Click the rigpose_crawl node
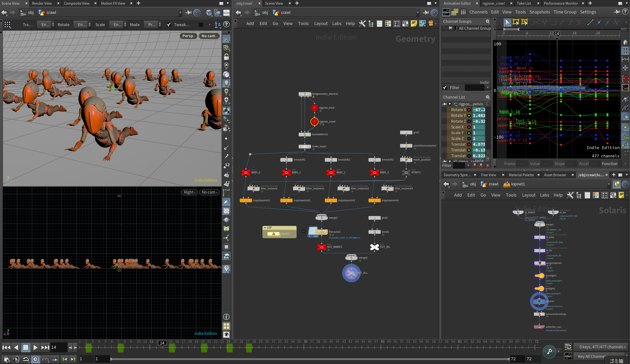Viewport: 630px width, 364px height. tap(314, 122)
